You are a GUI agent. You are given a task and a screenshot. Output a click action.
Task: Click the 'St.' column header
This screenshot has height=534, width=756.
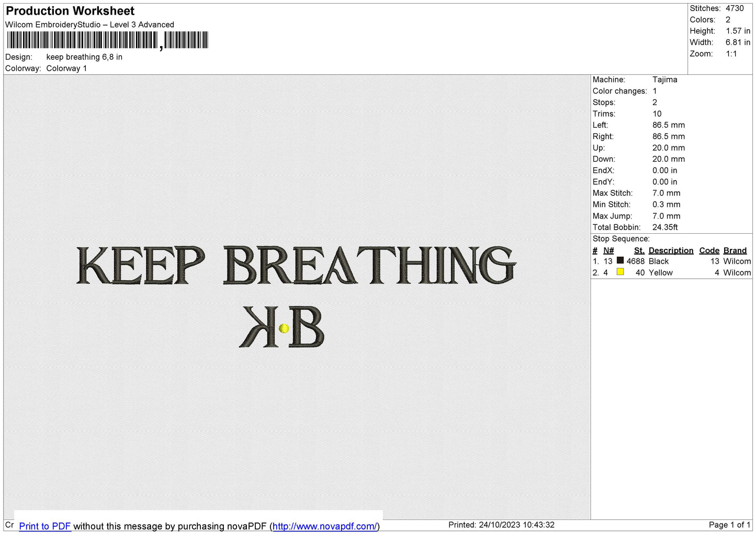click(x=639, y=251)
